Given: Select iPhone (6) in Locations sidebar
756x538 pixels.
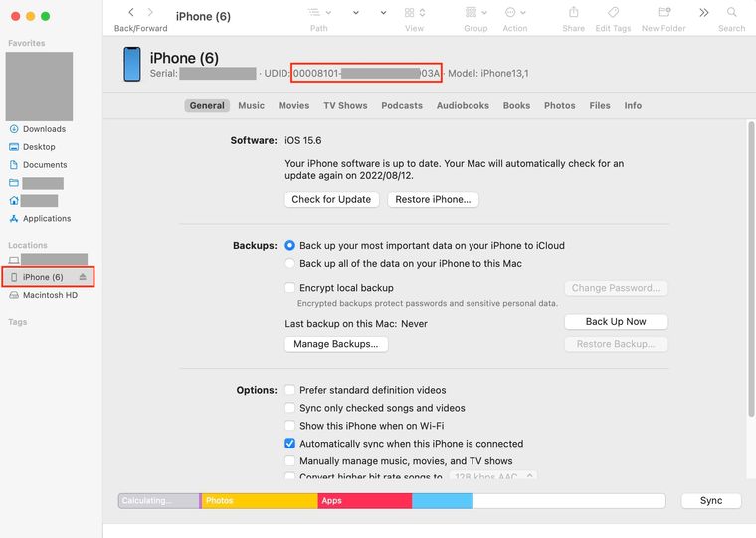Looking at the screenshot, I should coord(48,277).
